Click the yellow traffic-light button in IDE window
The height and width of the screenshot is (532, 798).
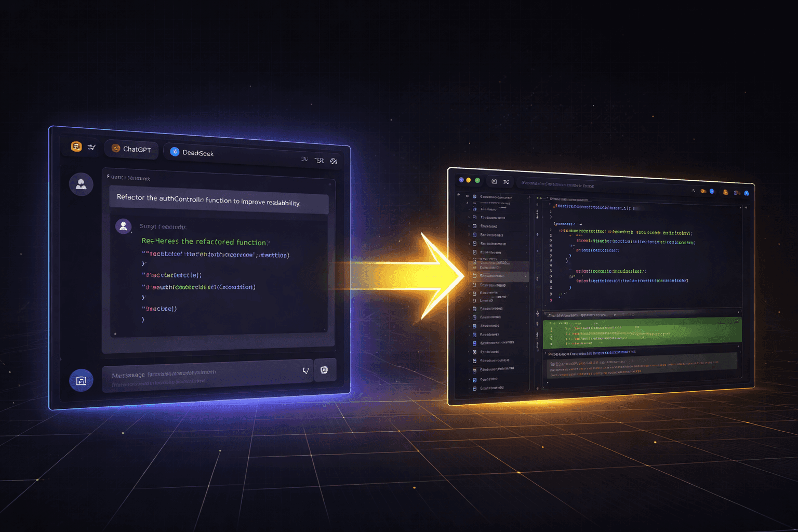[469, 180]
